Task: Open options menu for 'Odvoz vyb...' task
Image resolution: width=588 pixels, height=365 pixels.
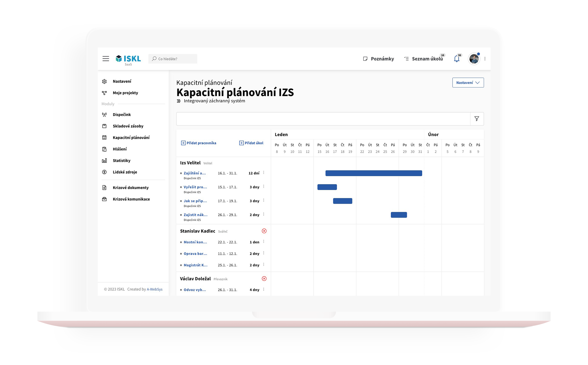Action: point(264,289)
